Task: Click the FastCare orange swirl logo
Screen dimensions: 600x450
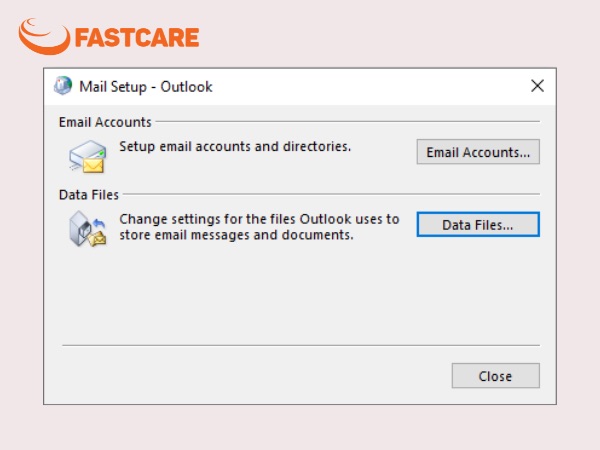Action: [44, 37]
